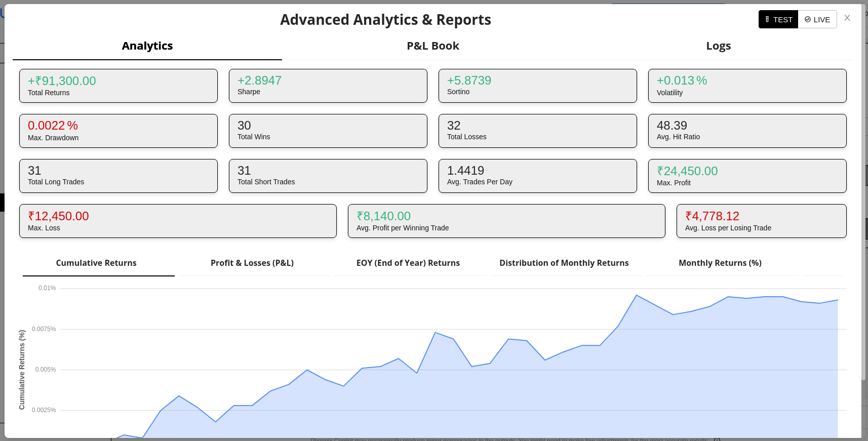Click the Avg. Profit per Winning Trade card
Screen dimensions: 868x441
pyautogui.click(x=506, y=221)
